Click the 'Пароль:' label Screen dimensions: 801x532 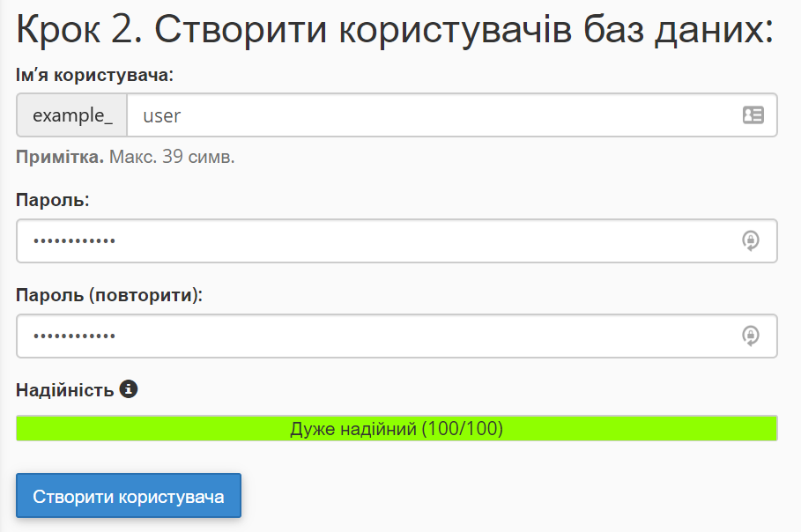53,200
